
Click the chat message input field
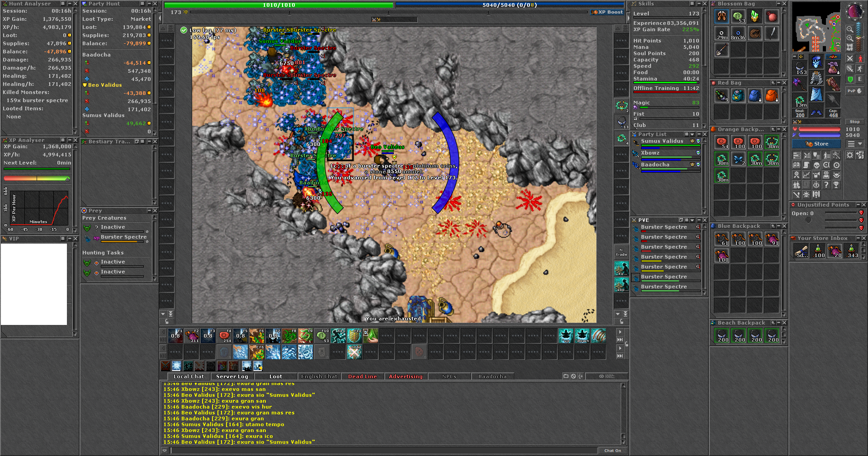pos(383,450)
